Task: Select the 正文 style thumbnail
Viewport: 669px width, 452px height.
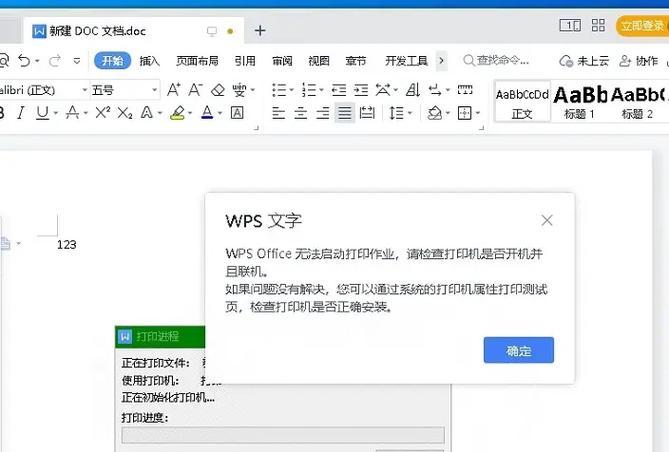Action: [x=522, y=103]
